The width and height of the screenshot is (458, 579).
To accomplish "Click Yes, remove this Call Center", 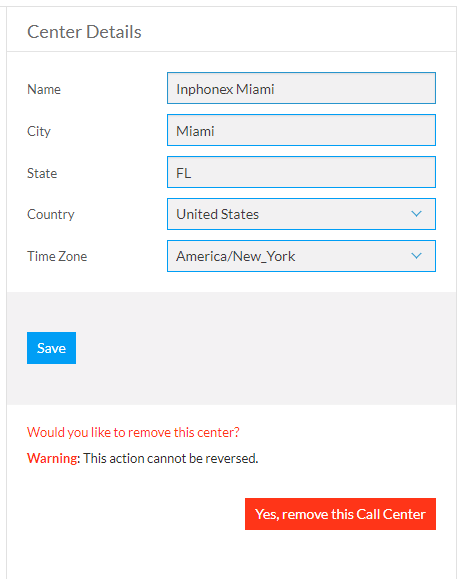I will (x=340, y=514).
